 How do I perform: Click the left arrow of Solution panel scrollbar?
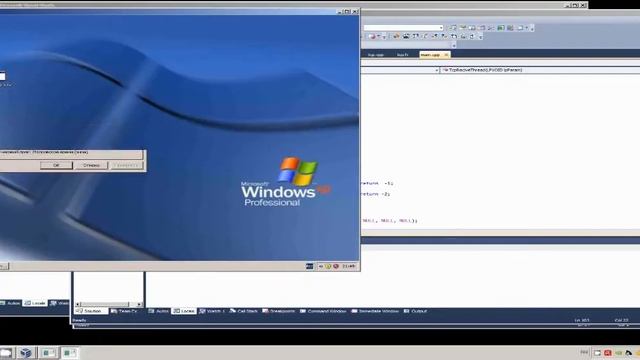tap(78, 304)
